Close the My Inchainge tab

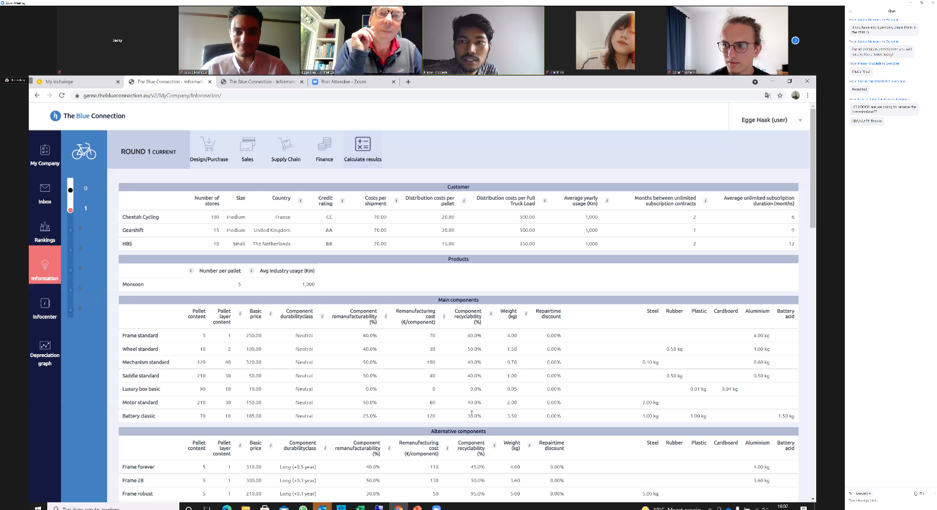click(x=118, y=82)
